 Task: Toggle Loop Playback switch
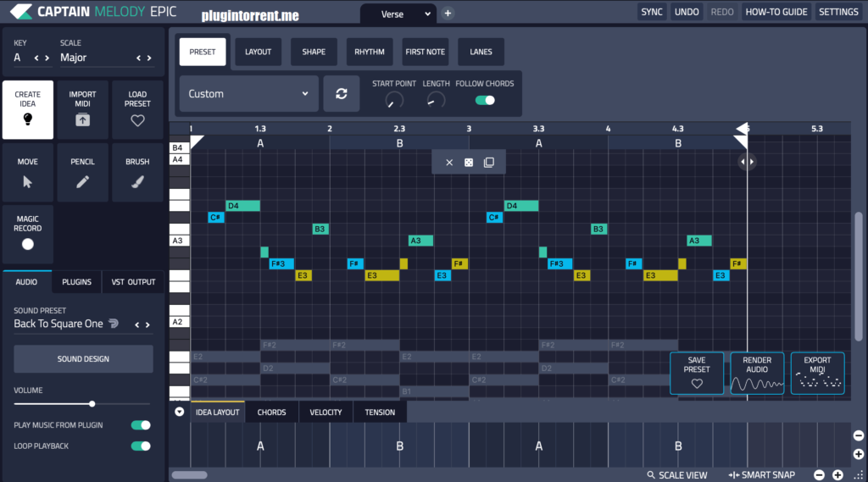141,446
